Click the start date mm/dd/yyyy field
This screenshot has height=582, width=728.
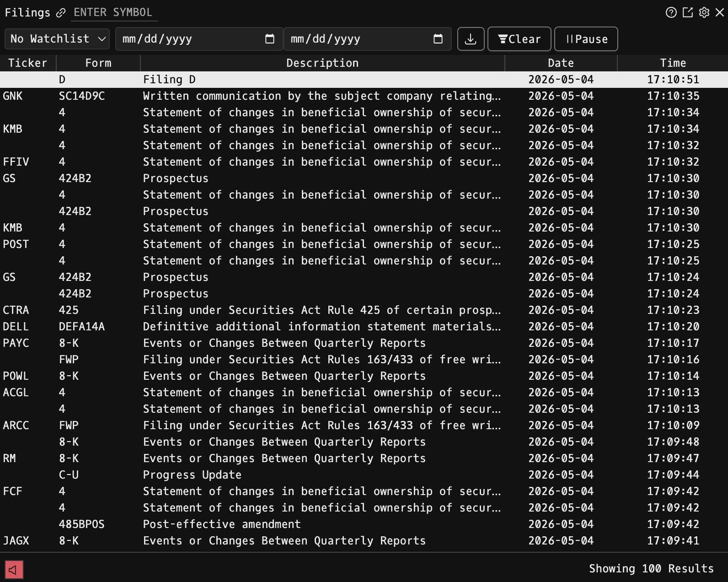[199, 39]
